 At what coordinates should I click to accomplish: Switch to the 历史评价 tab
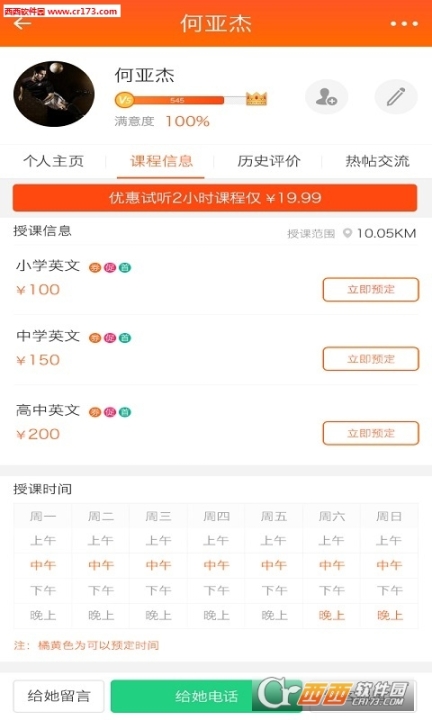pos(269,161)
